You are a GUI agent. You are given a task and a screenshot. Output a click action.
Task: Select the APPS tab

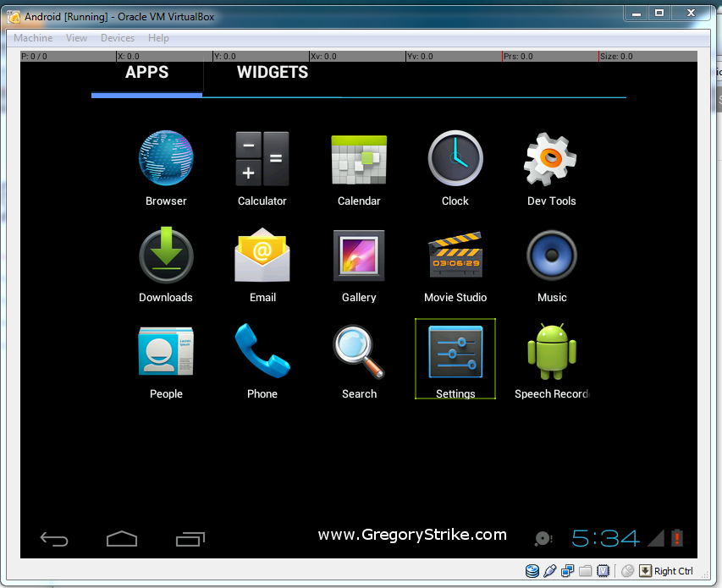click(x=146, y=73)
